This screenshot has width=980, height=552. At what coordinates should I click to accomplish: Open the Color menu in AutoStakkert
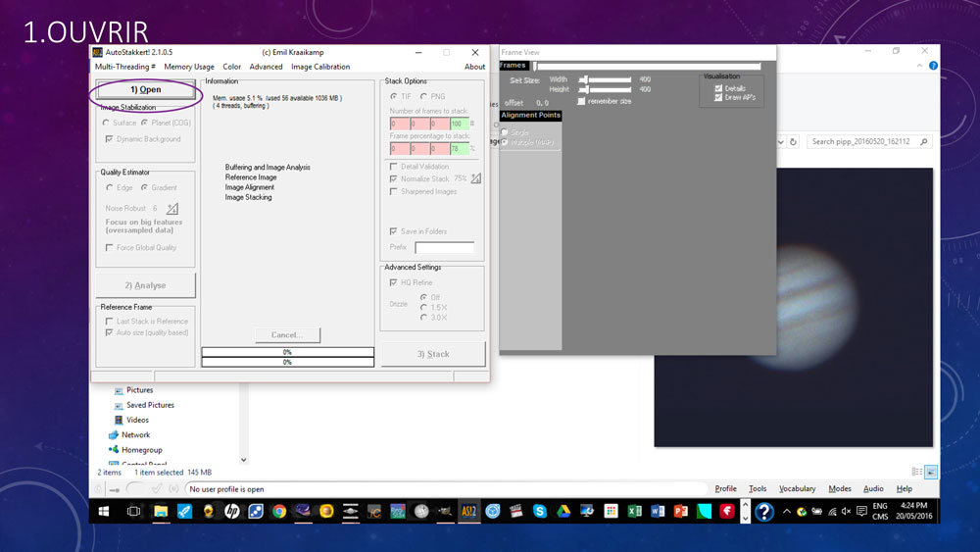point(232,67)
